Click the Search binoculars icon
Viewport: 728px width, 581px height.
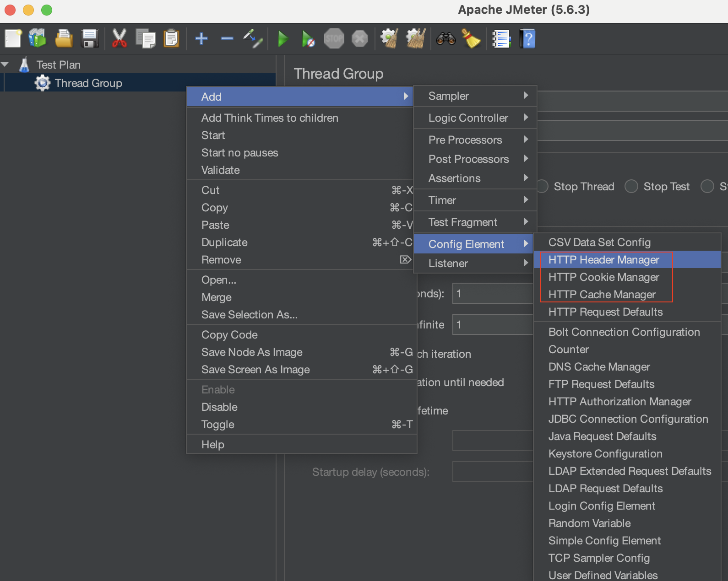445,38
